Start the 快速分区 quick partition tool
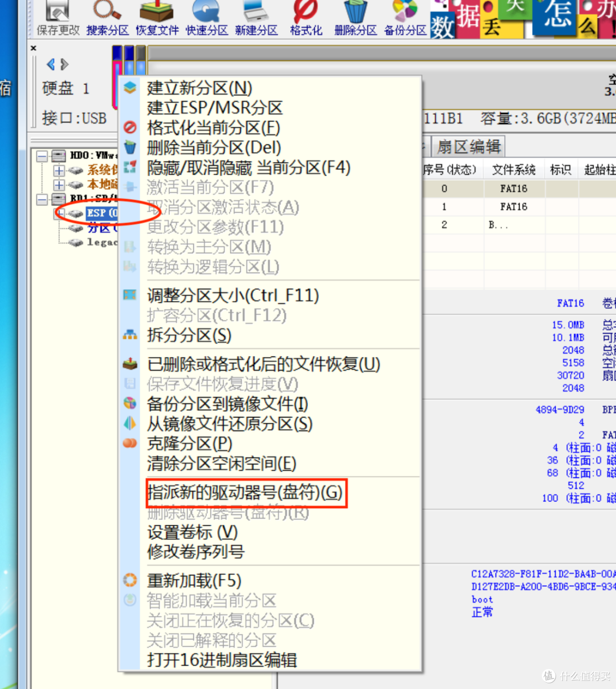The image size is (616, 689). pos(206,18)
